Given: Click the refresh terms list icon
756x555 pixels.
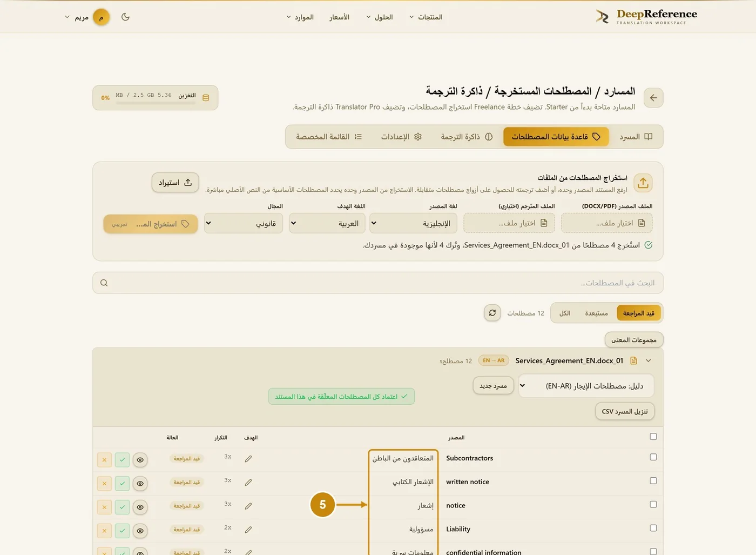Looking at the screenshot, I should (x=492, y=313).
